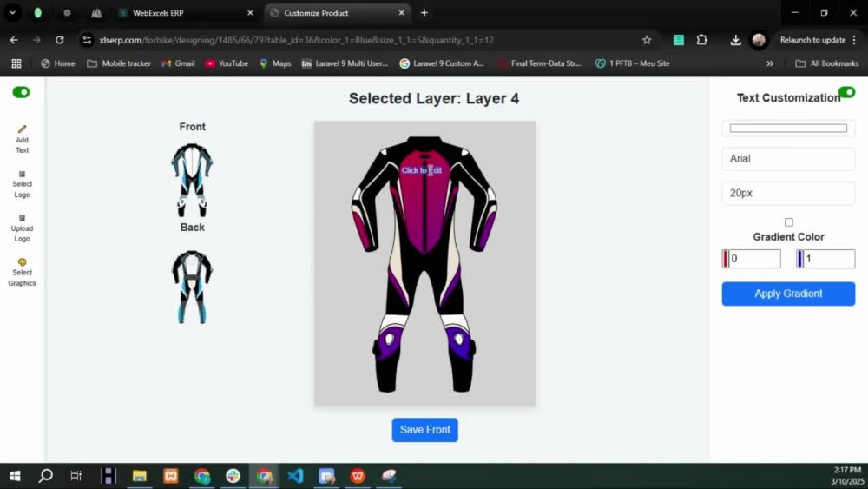The width and height of the screenshot is (868, 489).
Task: Click the red gradient start color swatch
Action: tap(725, 259)
